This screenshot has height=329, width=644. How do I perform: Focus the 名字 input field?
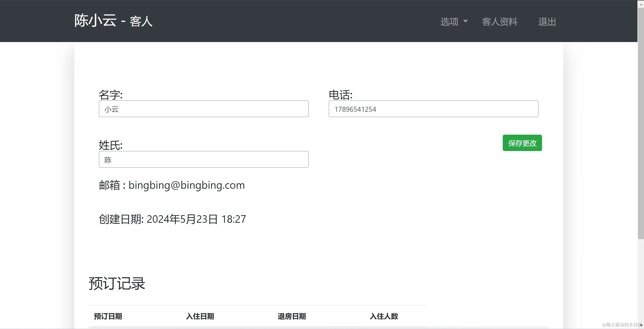point(203,109)
